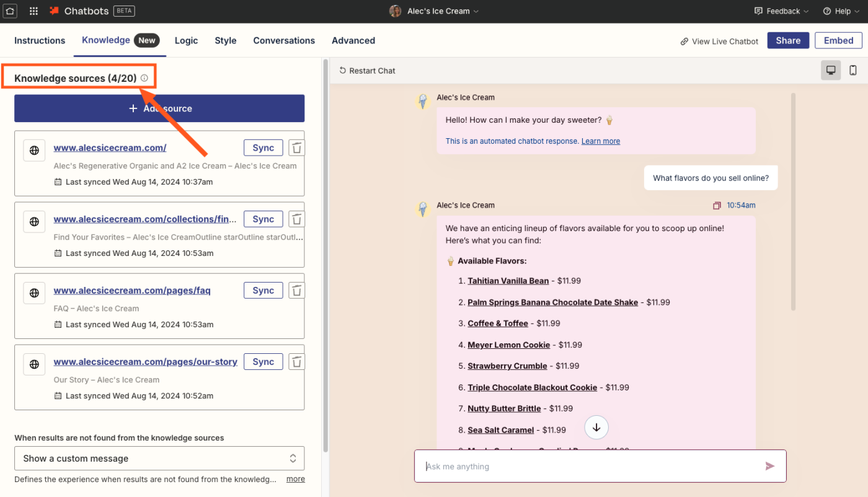Open Triple Chocolate Blackout Cookie link
The height and width of the screenshot is (497, 868).
coord(533,387)
